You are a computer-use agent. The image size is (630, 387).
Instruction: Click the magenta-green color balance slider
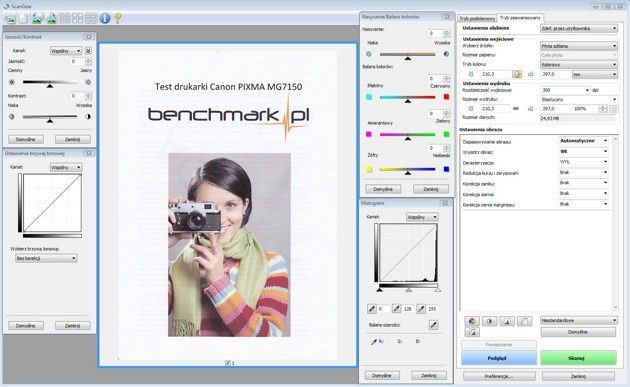(407, 135)
